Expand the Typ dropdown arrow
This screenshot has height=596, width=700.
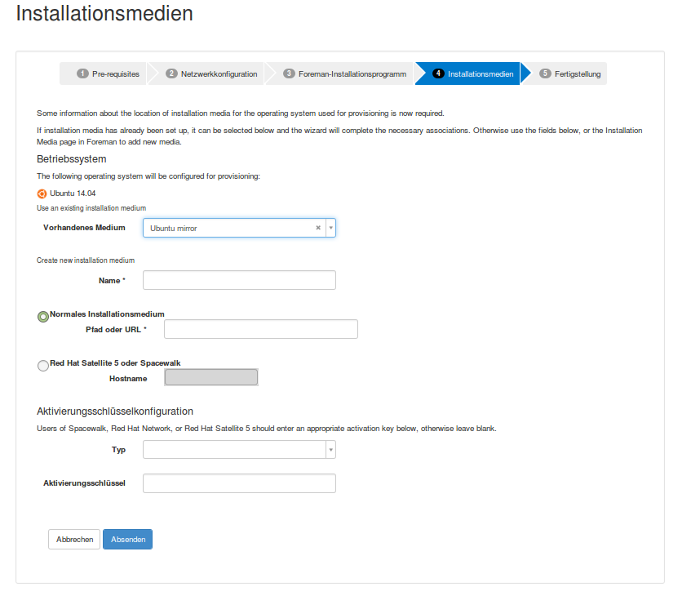point(330,450)
